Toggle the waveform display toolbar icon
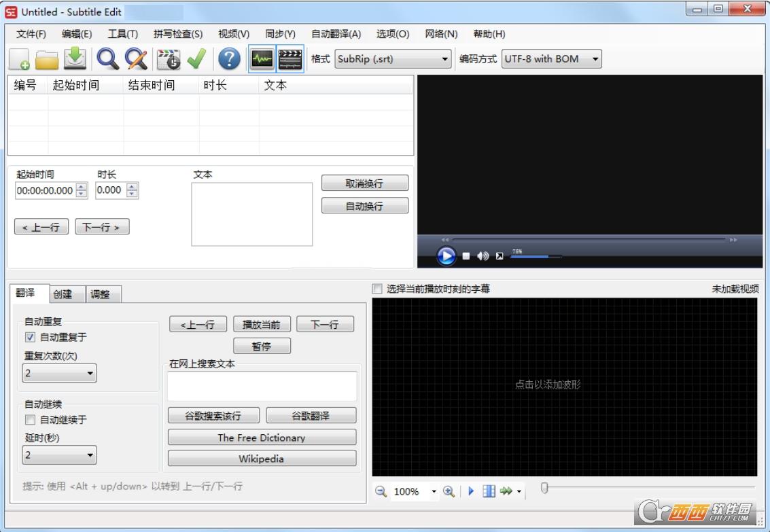 click(x=262, y=59)
